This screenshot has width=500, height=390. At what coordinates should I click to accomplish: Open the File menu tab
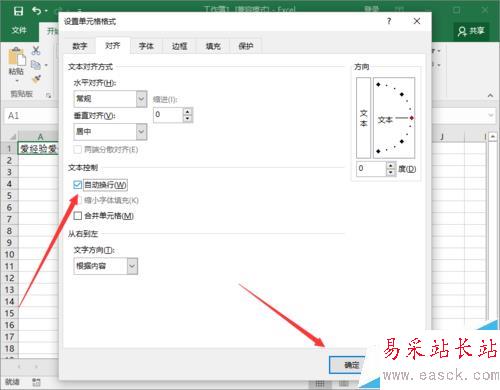point(19,31)
